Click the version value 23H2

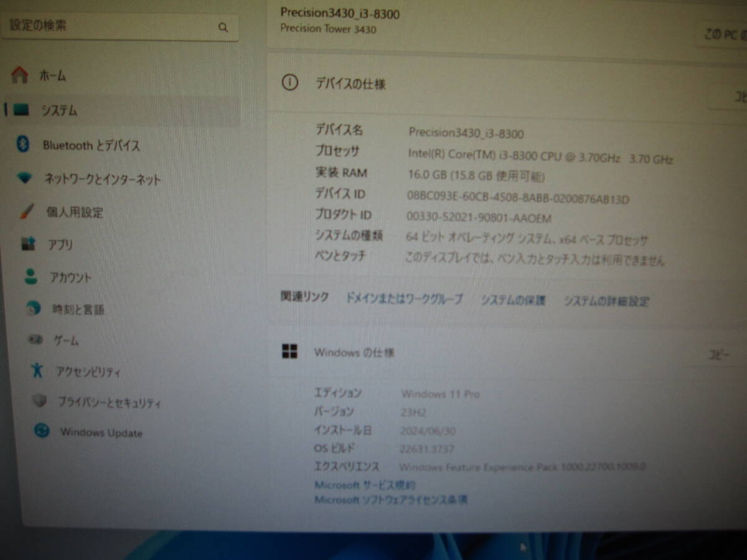coord(413,411)
